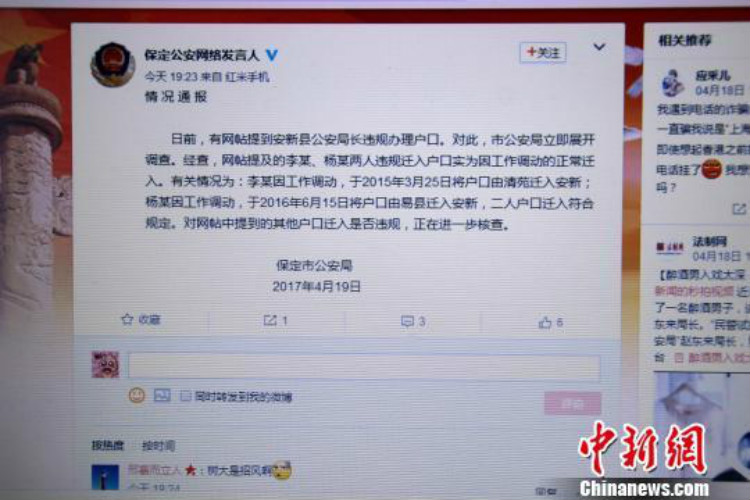Open 法制网 recommended account link
Image resolution: width=750 pixels, height=500 pixels.
point(710,242)
